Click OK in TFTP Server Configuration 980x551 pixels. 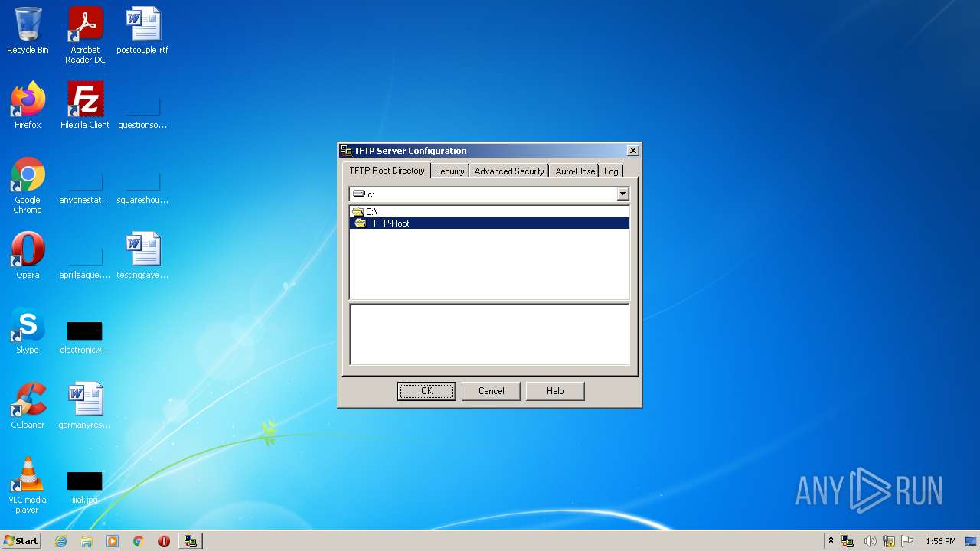pyautogui.click(x=426, y=391)
